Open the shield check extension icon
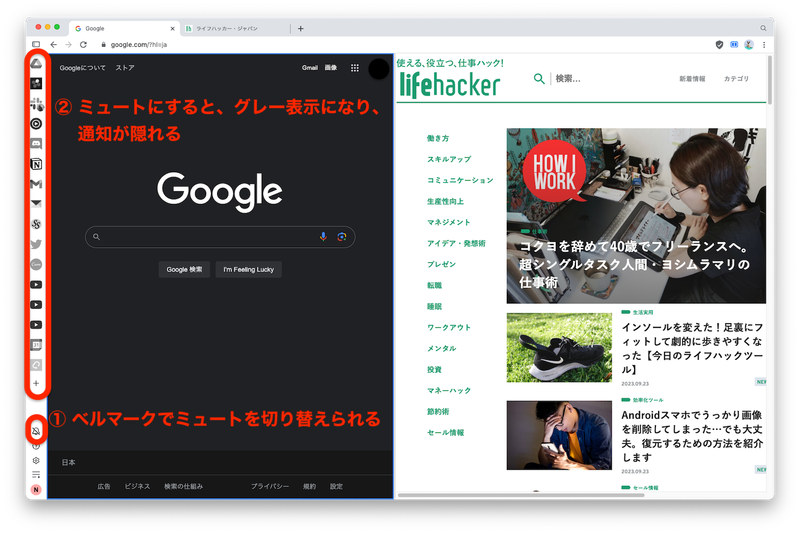This screenshot has width=800, height=533. pos(719,45)
